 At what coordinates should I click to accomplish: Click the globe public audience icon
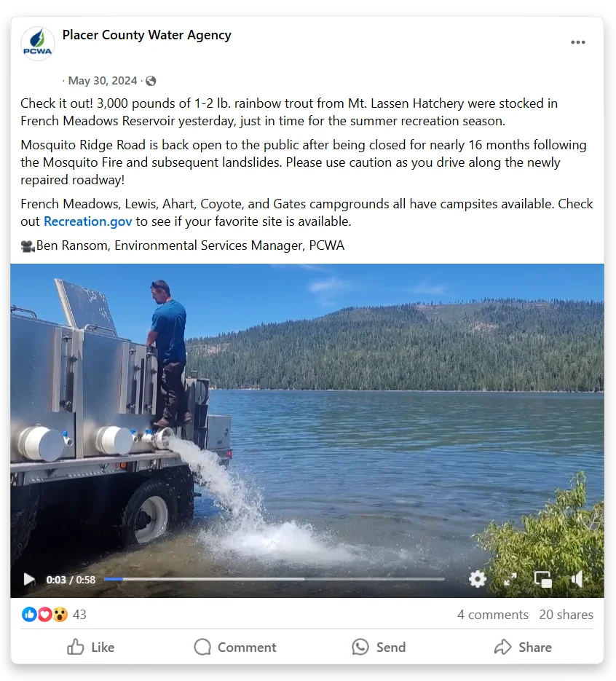[151, 81]
